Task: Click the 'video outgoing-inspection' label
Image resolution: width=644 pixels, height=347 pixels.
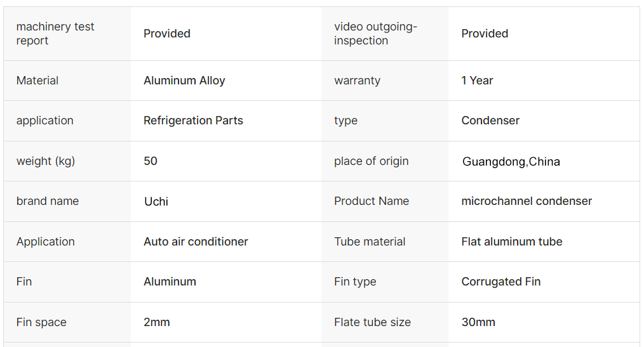Action: click(x=375, y=34)
